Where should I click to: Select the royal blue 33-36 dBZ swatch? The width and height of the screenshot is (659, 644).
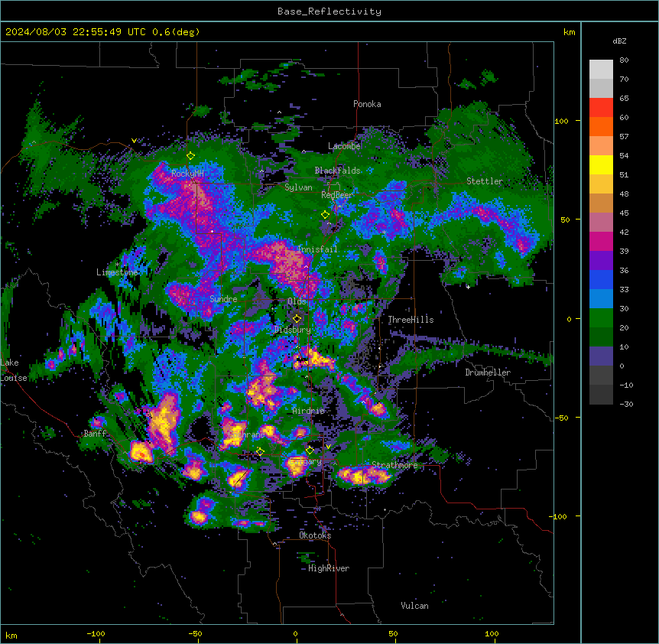(601, 279)
